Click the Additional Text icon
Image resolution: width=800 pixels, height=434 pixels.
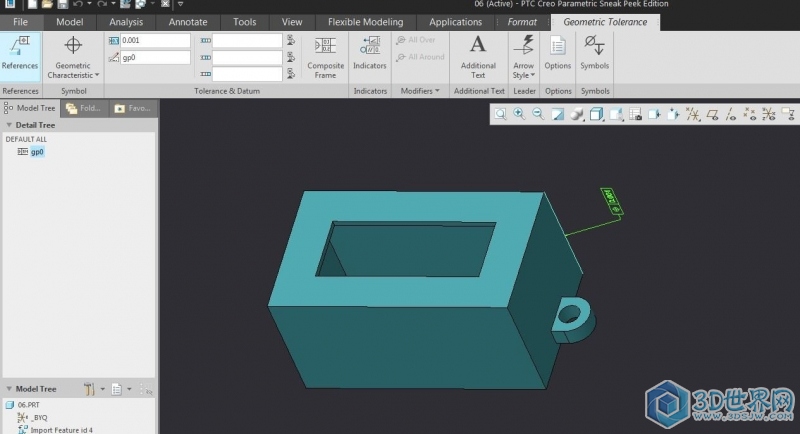click(478, 55)
